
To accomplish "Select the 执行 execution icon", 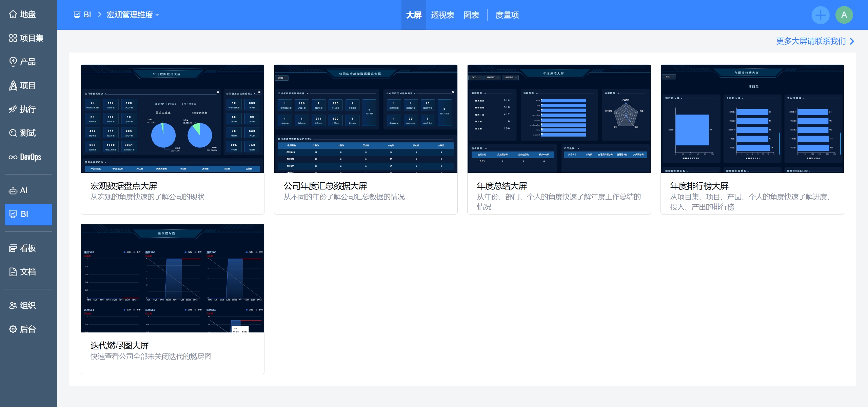I will (13, 109).
